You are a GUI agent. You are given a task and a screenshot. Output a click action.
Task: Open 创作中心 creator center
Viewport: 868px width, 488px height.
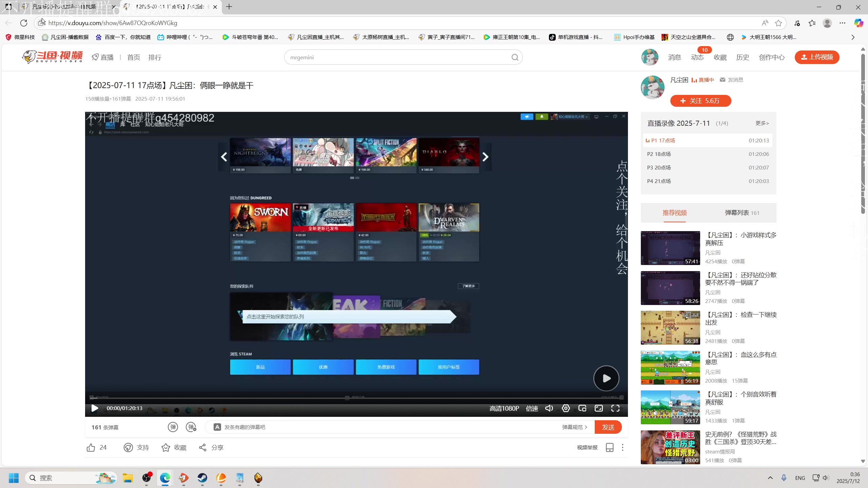pyautogui.click(x=772, y=57)
